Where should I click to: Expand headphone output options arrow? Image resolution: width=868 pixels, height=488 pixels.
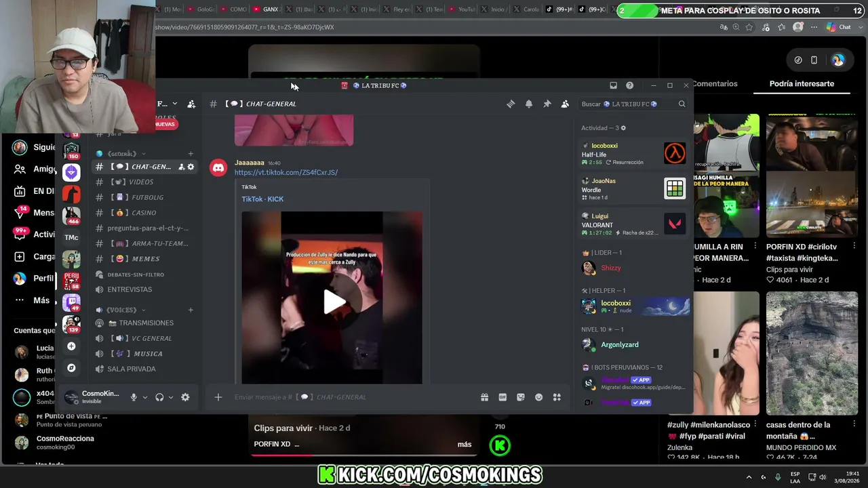click(171, 397)
